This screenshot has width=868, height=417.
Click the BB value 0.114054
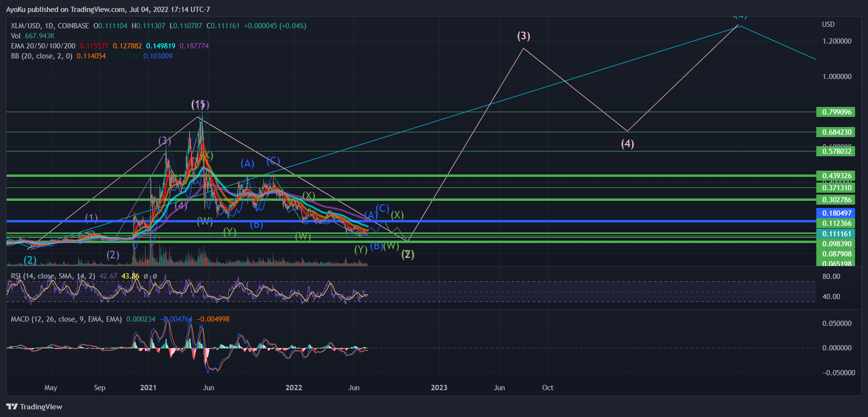coord(91,56)
